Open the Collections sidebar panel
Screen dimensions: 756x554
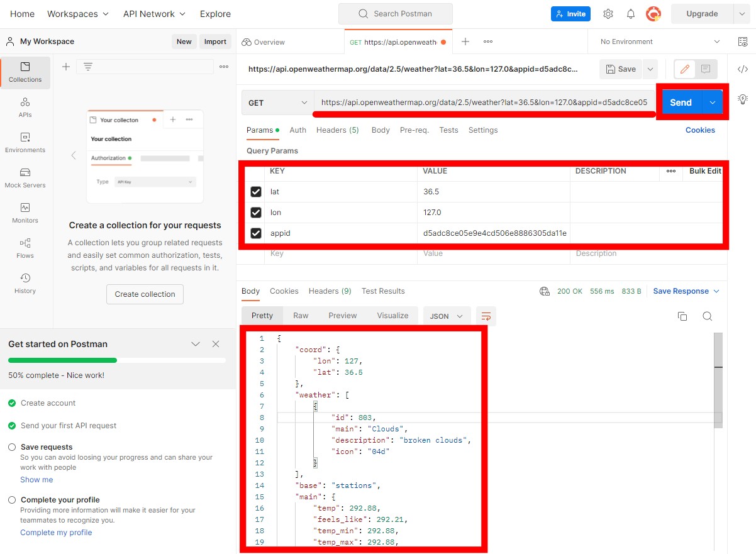[x=25, y=72]
